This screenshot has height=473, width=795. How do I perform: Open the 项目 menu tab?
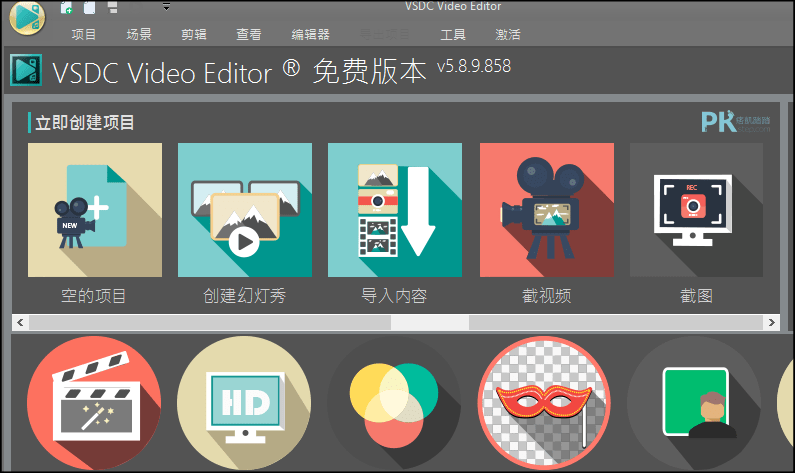point(84,34)
